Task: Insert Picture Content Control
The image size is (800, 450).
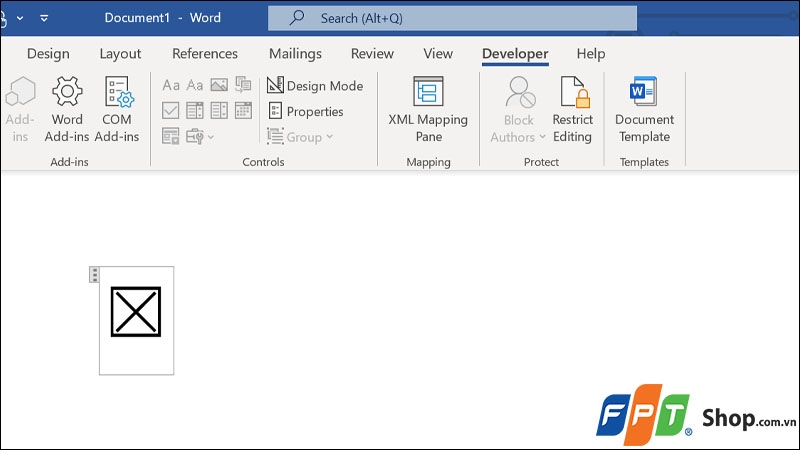Action: point(219,85)
